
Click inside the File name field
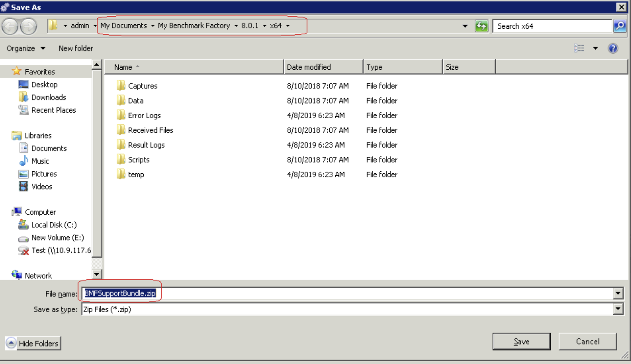tap(243, 294)
